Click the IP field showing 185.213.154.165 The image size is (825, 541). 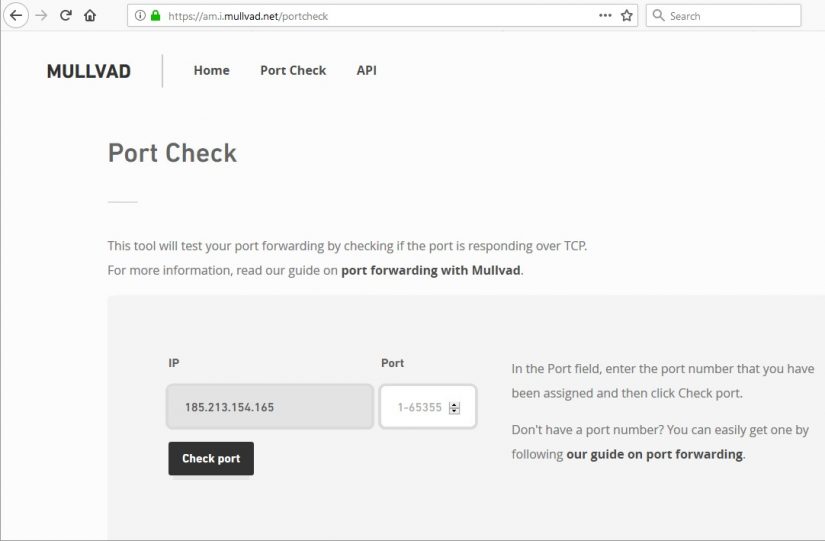click(270, 407)
